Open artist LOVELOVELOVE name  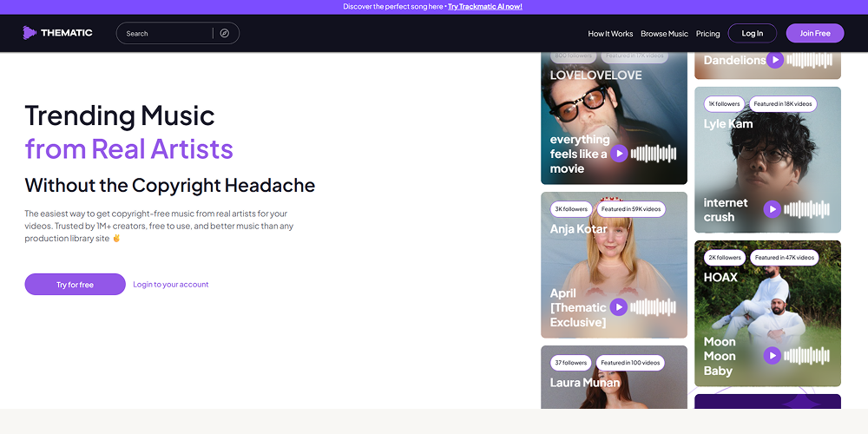(595, 76)
